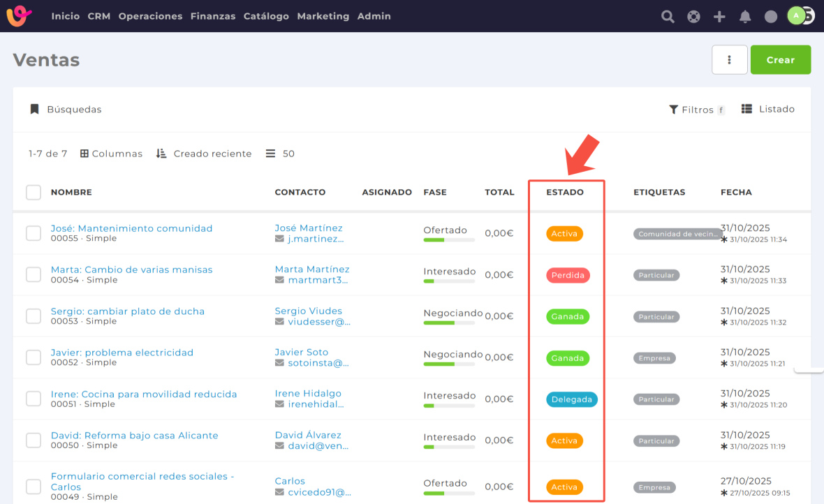
Task: Click the email envelope icon for José Martínez
Action: click(280, 239)
